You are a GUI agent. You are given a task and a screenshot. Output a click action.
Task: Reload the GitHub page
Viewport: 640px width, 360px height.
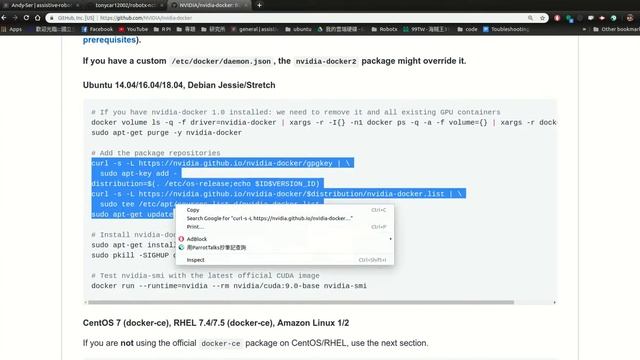26,18
